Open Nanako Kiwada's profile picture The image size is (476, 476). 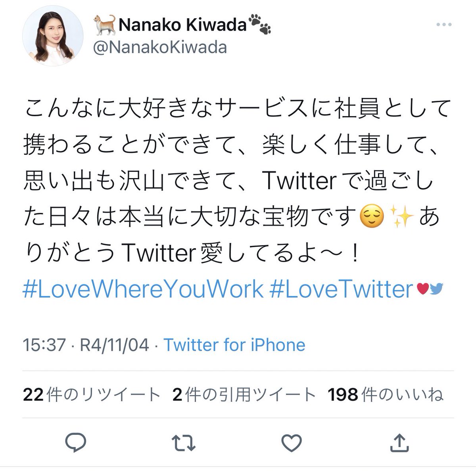(x=54, y=38)
